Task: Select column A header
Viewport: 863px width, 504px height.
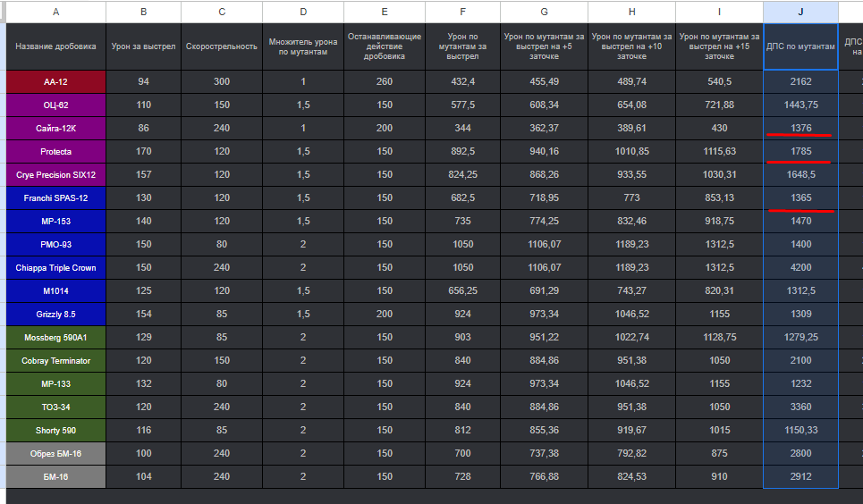Action: (x=55, y=12)
